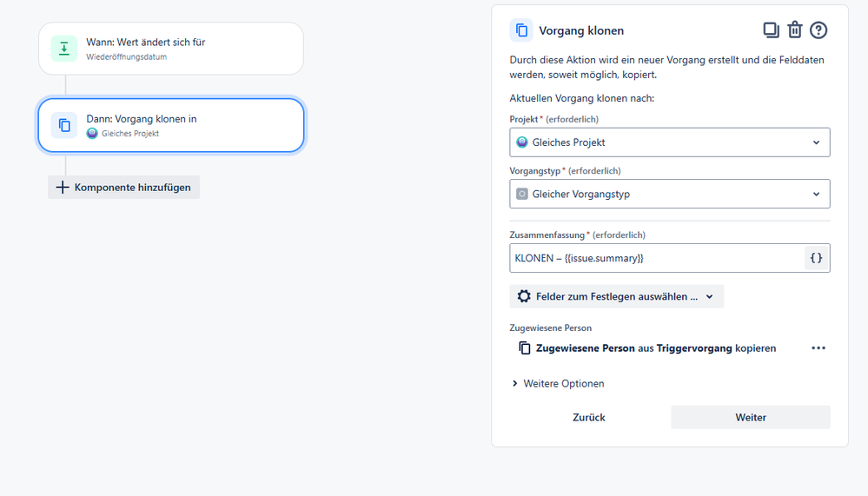Click the clone icon on the Dann card
This screenshot has width=868, height=496.
(x=64, y=125)
